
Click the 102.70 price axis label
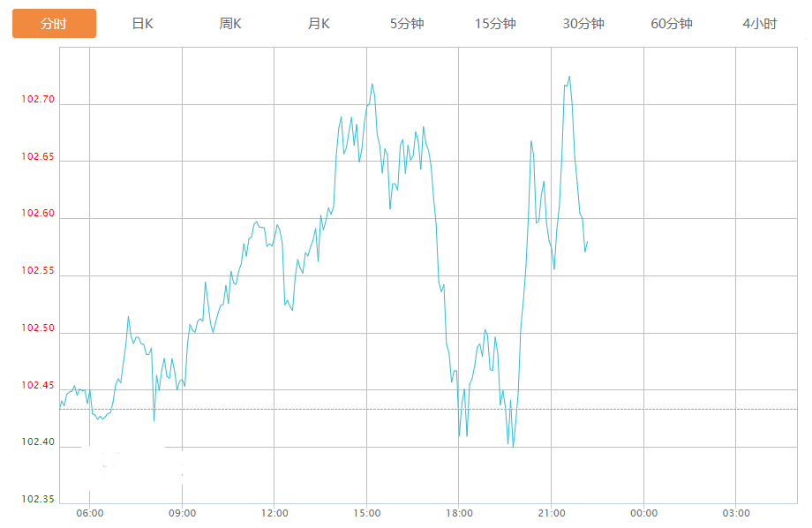(x=38, y=100)
